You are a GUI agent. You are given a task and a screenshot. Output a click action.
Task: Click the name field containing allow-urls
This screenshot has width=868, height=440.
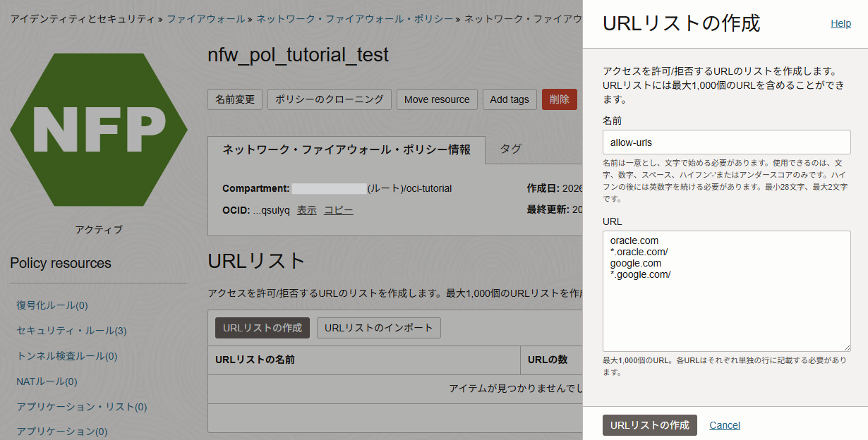[x=726, y=142]
